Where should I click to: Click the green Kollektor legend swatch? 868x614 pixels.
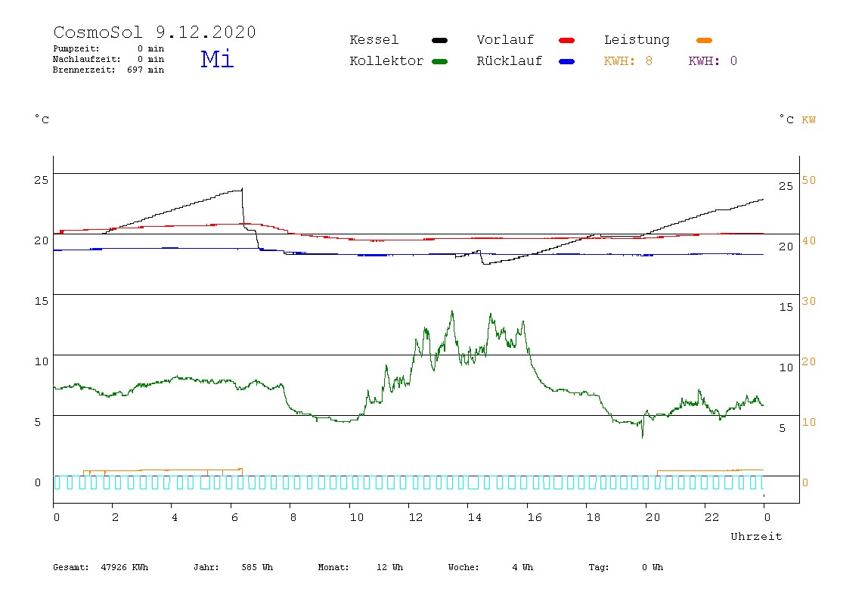coord(439,61)
